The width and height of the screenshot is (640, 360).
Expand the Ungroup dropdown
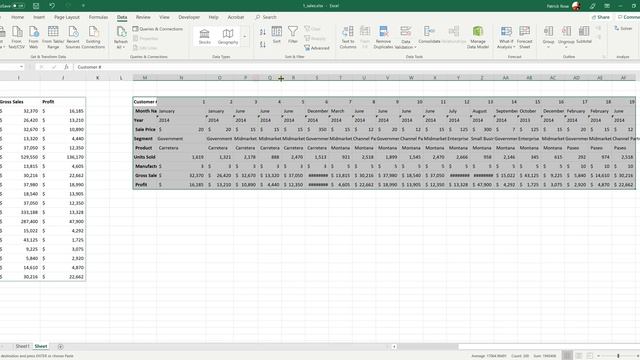pos(566,47)
